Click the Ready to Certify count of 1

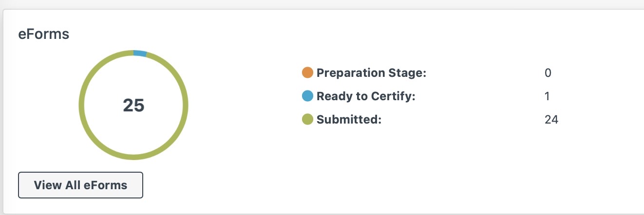point(548,96)
